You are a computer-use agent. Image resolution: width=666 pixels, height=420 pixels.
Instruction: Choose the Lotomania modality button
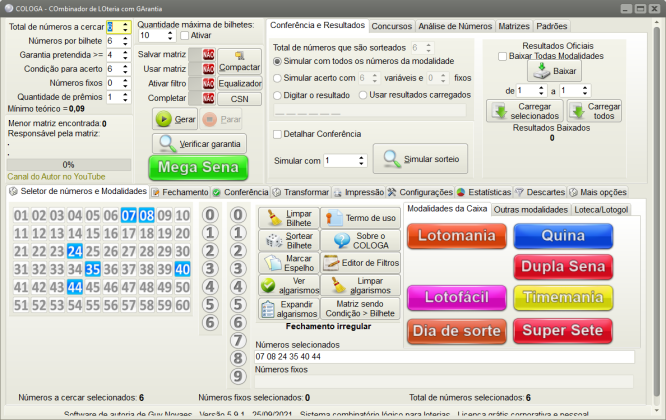pos(457,236)
